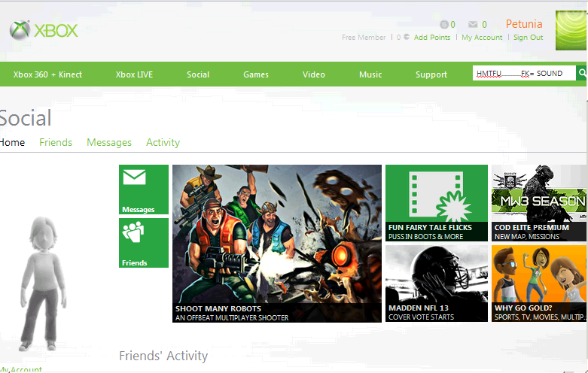The width and height of the screenshot is (588, 373).
Task: Click the points coin icon near Add Points
Action: coord(406,37)
